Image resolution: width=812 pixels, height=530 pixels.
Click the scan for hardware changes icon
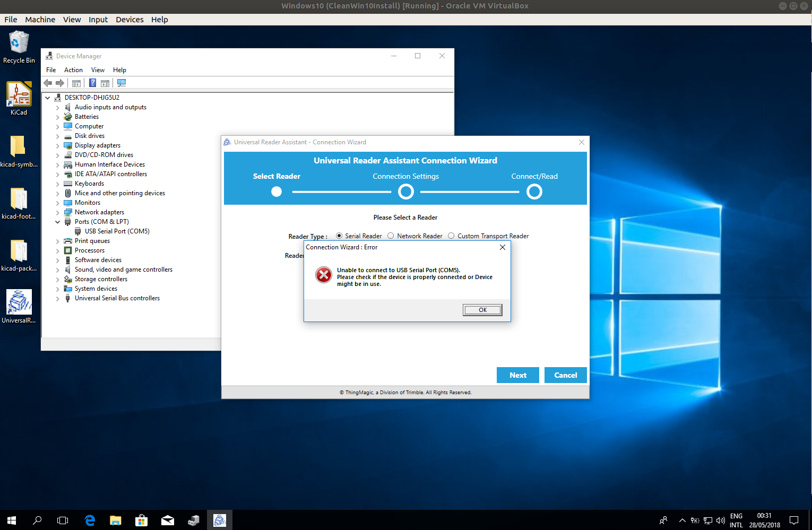122,83
